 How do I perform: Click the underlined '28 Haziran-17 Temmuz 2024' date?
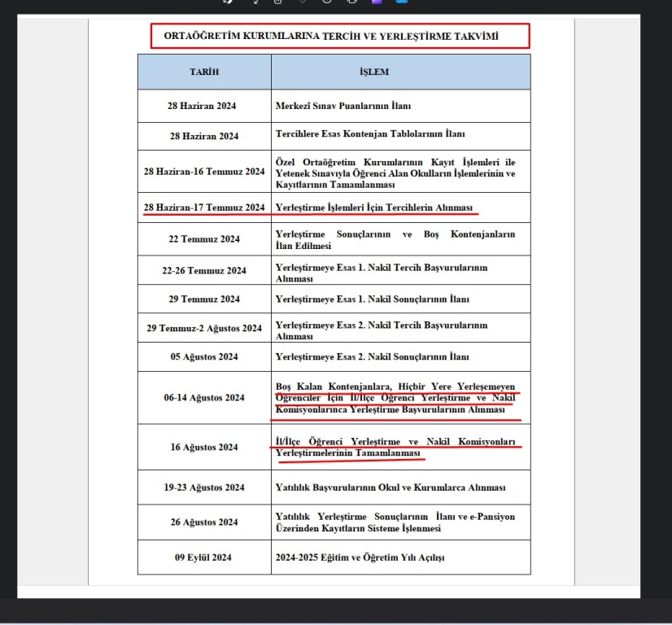click(204, 208)
